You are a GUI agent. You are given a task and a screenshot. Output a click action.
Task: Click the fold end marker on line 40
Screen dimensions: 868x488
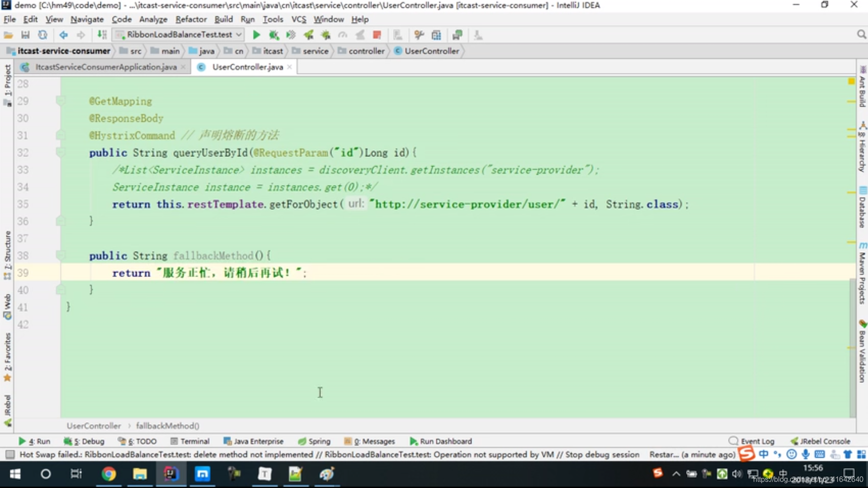point(60,290)
